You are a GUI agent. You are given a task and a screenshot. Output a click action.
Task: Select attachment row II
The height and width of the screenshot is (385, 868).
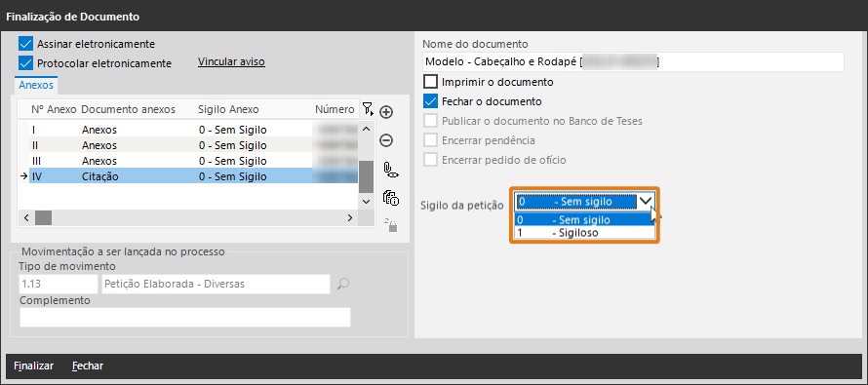(x=194, y=145)
